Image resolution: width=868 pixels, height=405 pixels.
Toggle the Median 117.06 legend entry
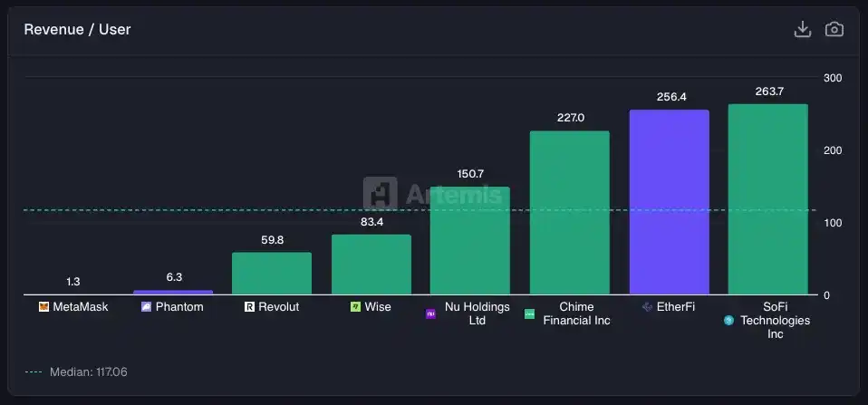coord(64,371)
